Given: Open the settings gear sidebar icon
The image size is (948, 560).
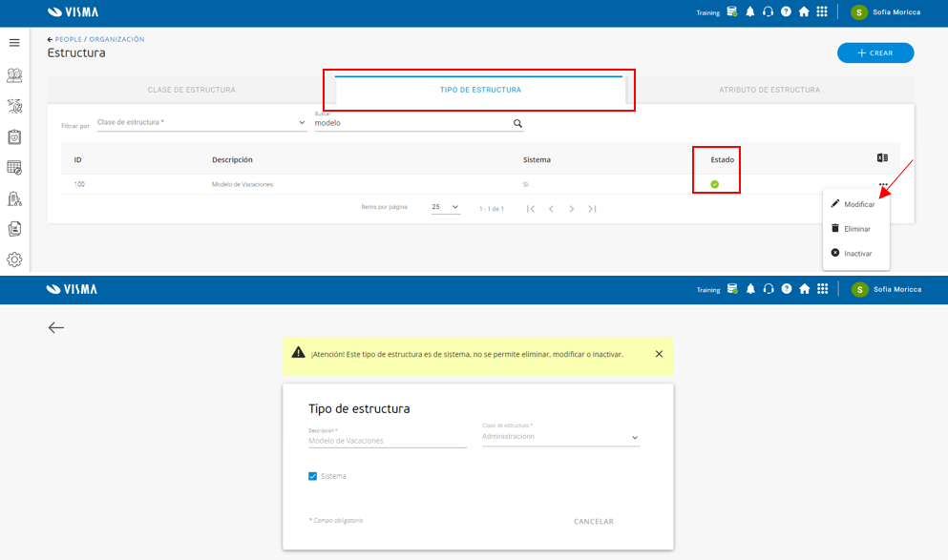Looking at the screenshot, I should tap(14, 259).
